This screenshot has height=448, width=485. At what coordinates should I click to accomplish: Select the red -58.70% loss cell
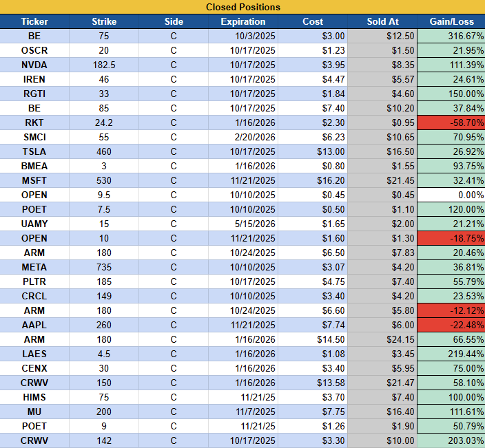pyautogui.click(x=451, y=122)
